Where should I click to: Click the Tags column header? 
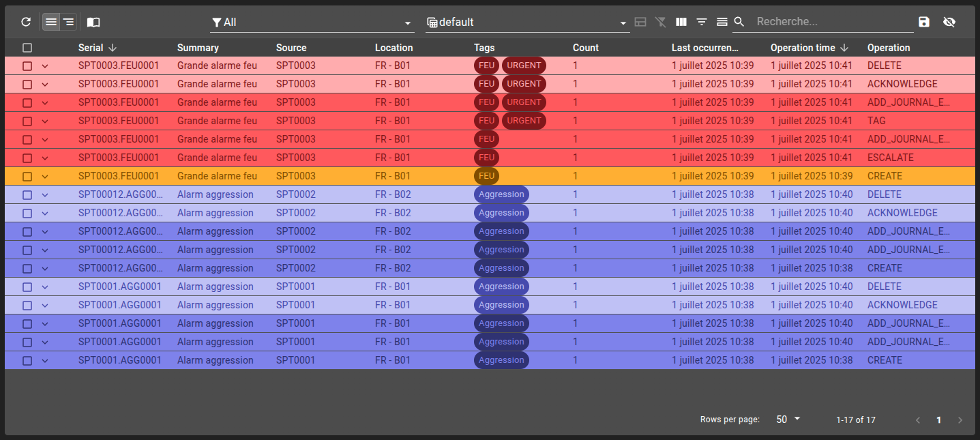[484, 48]
